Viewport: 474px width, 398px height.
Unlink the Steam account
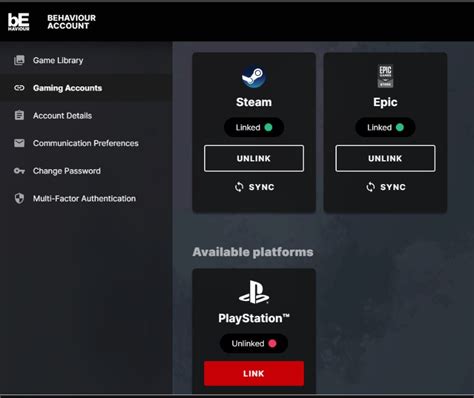(x=254, y=158)
